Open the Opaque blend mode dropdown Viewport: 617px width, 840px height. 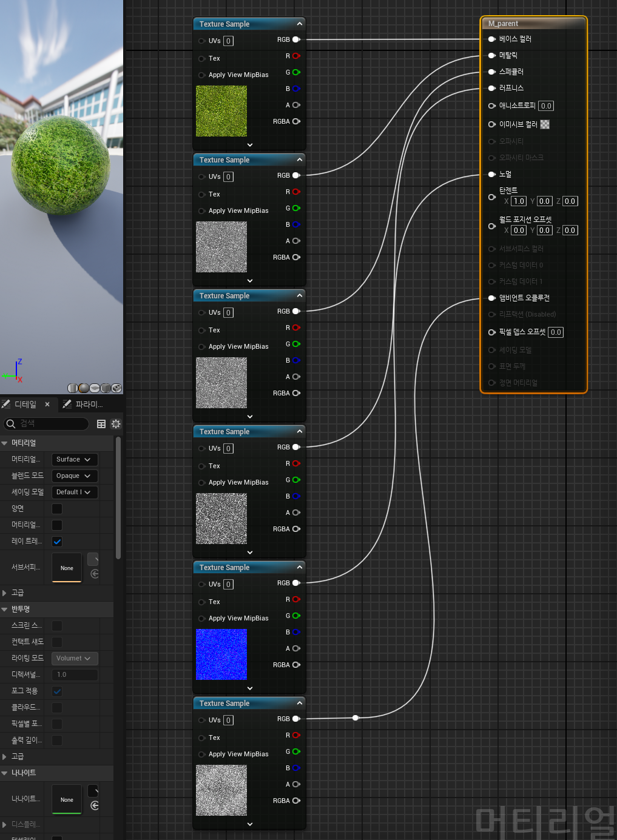tap(75, 476)
